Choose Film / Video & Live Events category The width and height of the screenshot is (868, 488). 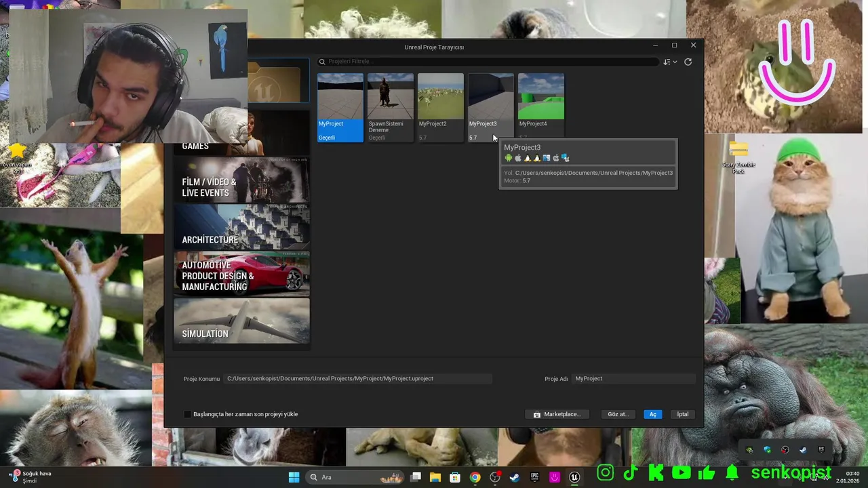[241, 180]
